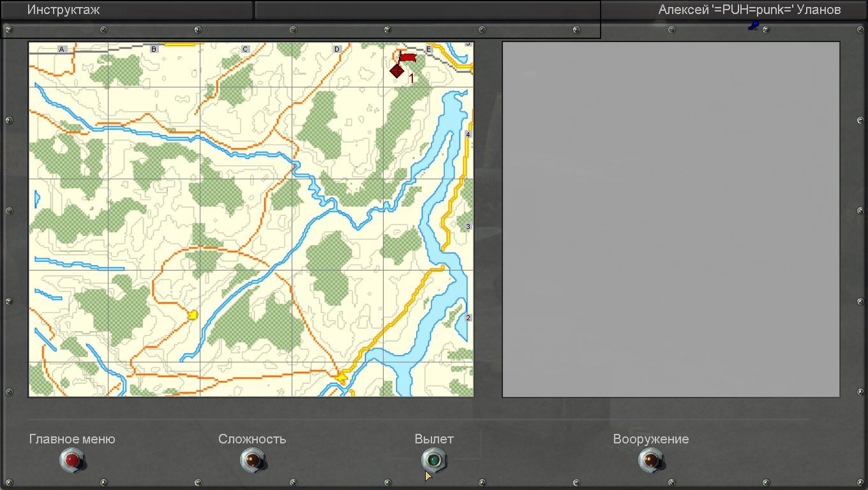868x490 pixels.
Task: Click the blue pin icon near pilot name
Action: point(754,26)
